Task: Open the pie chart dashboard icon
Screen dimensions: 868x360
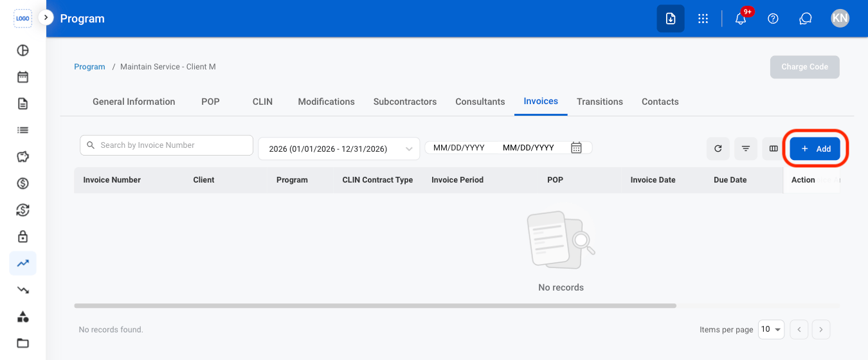Action: point(23,51)
